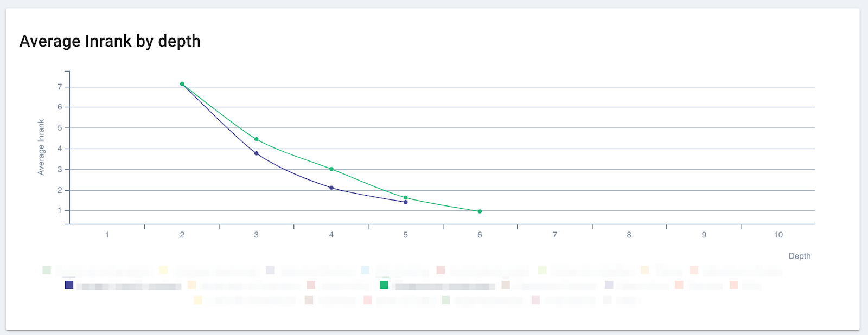This screenshot has height=335, width=868.
Task: Click green data point at depth 5
Action: (x=406, y=198)
